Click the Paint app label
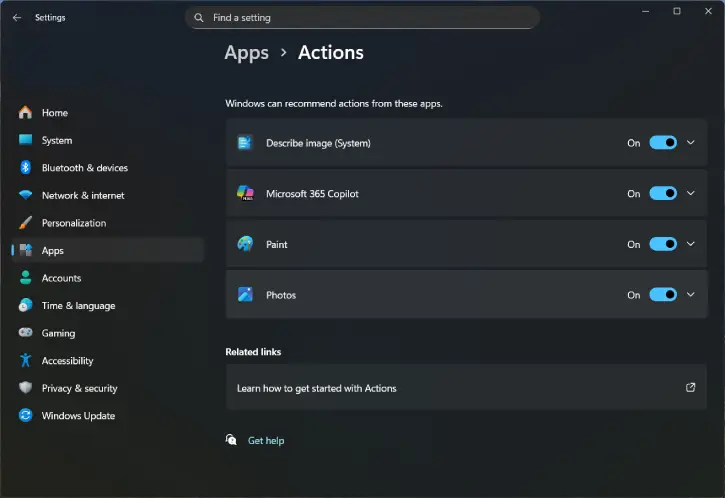 tap(276, 244)
